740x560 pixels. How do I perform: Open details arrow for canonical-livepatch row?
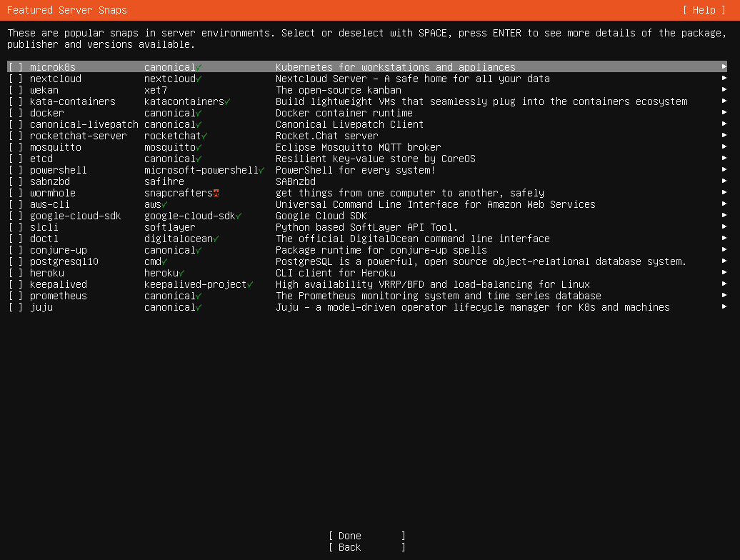coord(724,124)
